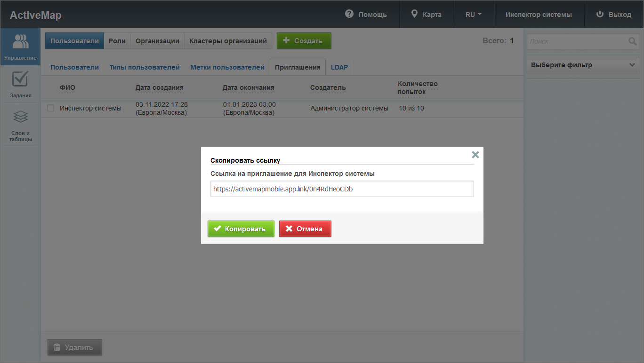Click the invitation link text field

click(x=342, y=189)
